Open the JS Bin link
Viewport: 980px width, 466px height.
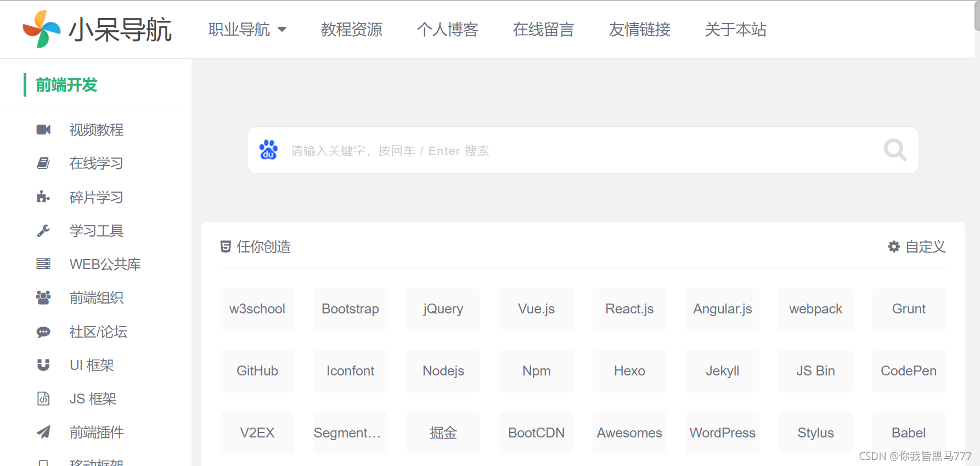(x=815, y=370)
